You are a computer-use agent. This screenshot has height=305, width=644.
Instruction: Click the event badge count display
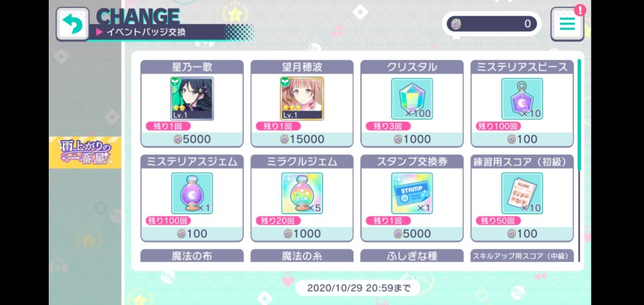(492, 24)
